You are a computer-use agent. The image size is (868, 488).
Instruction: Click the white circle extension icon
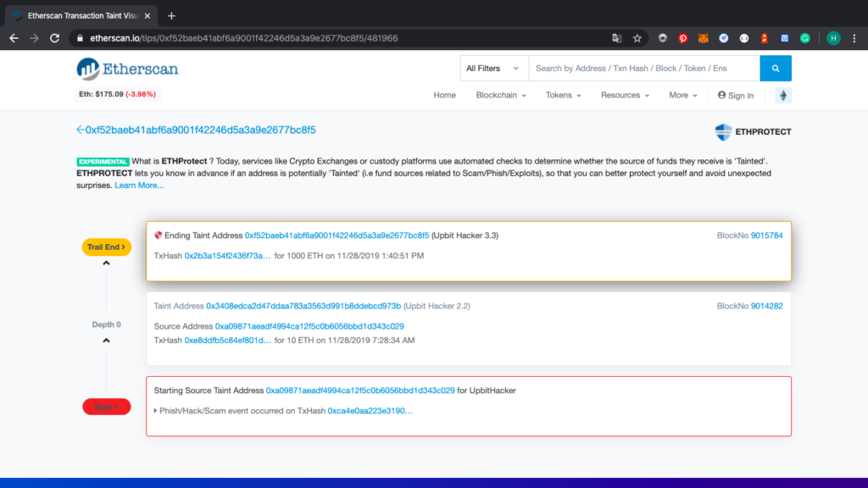(744, 38)
